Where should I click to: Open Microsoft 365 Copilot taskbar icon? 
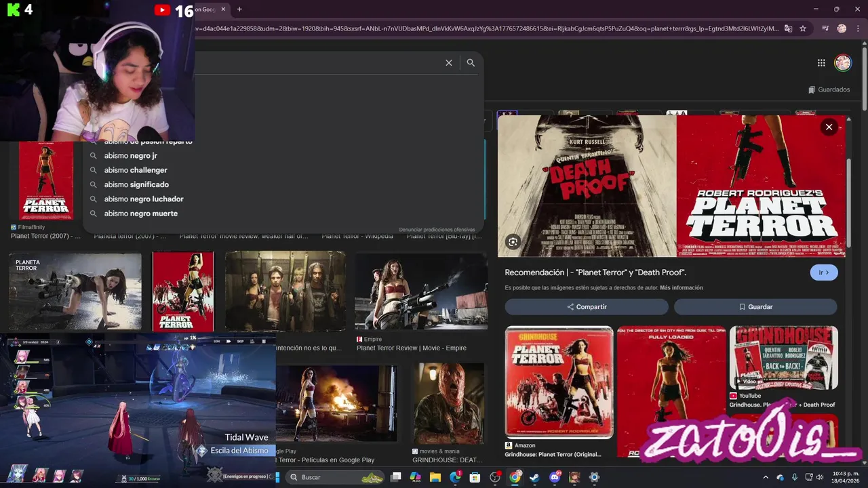(416, 477)
